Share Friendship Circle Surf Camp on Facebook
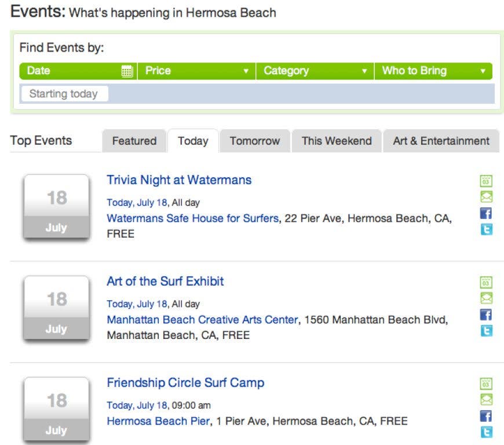Image resolution: width=504 pixels, height=445 pixels. [486, 416]
